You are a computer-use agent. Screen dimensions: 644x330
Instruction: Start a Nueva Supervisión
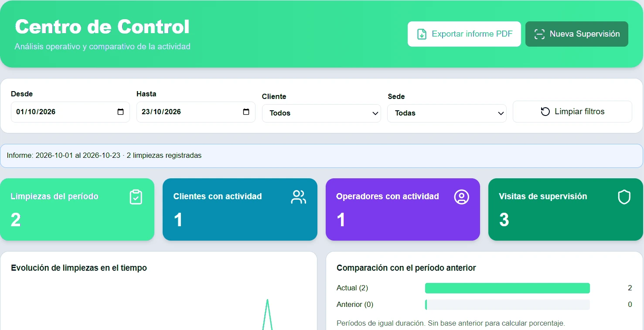click(x=577, y=34)
